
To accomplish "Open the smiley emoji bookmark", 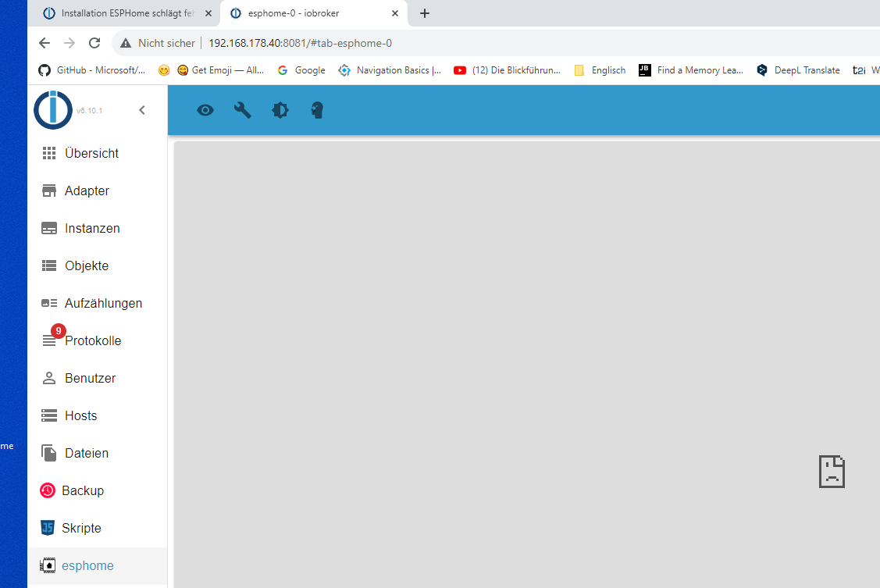I will (164, 70).
